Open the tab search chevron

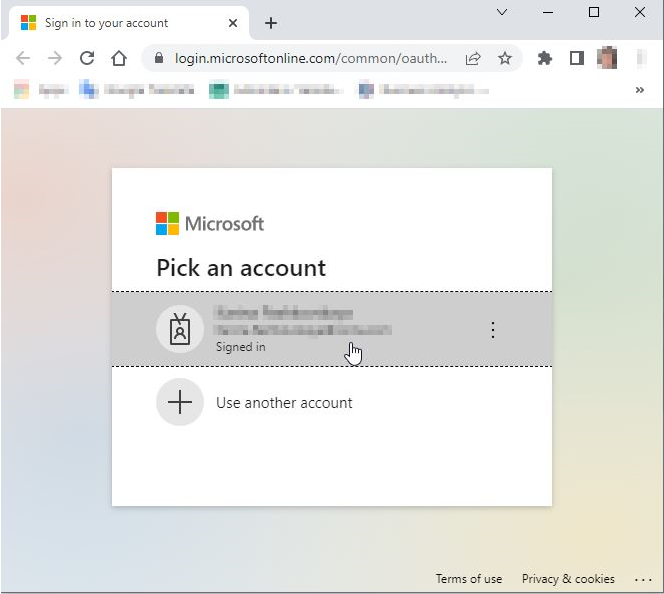click(x=502, y=12)
